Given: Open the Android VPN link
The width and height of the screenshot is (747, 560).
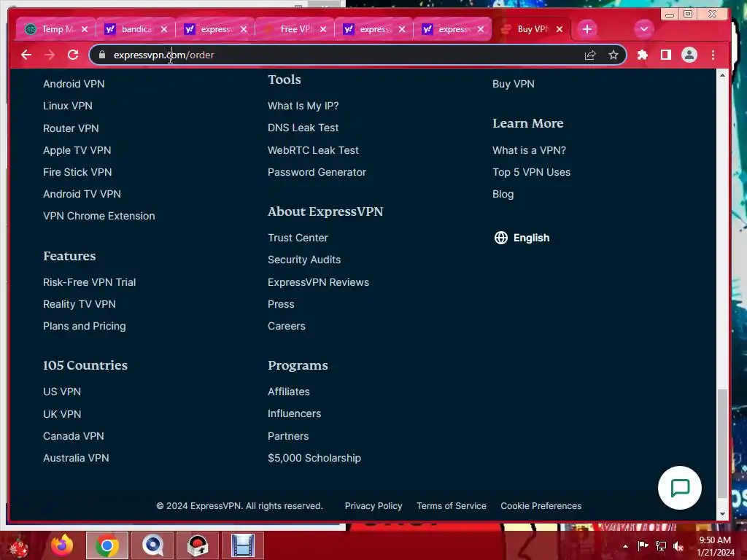Looking at the screenshot, I should coord(74,84).
